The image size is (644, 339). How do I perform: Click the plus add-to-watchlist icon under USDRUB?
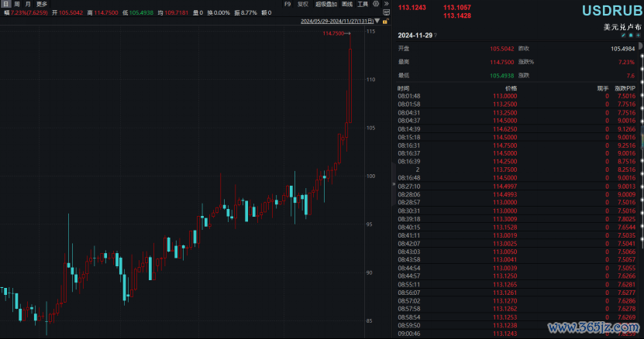(637, 36)
